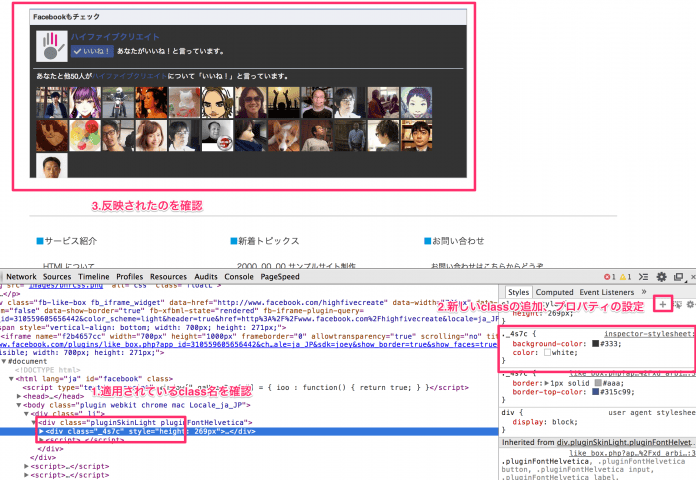Click the yellow warning count icon
This screenshot has height=480, width=696.
click(623, 277)
